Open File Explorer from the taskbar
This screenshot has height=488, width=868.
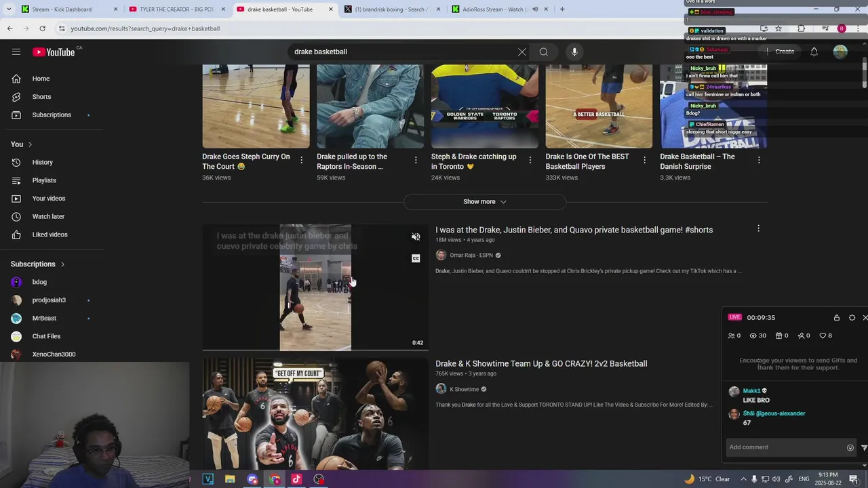[230, 479]
